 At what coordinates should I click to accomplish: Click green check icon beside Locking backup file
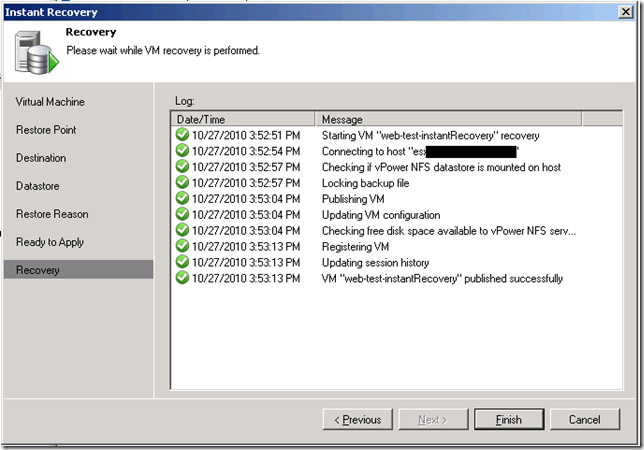(181, 183)
